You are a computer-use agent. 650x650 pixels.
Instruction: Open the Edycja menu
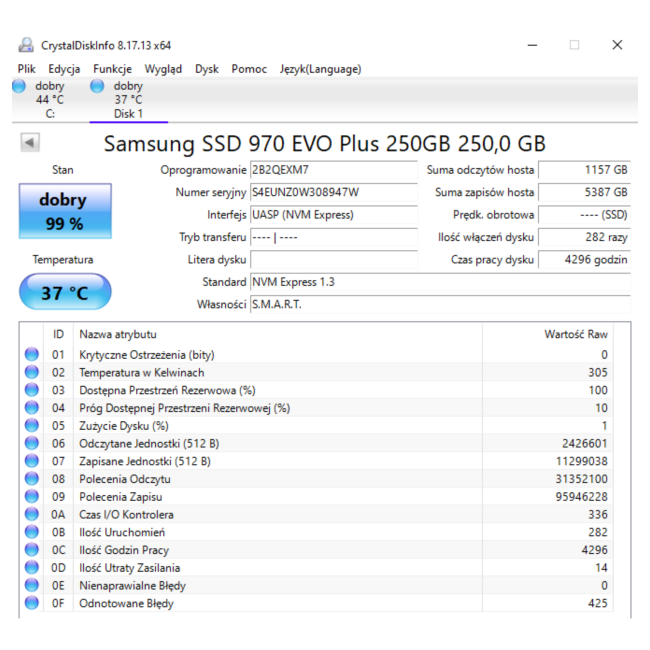[64, 69]
